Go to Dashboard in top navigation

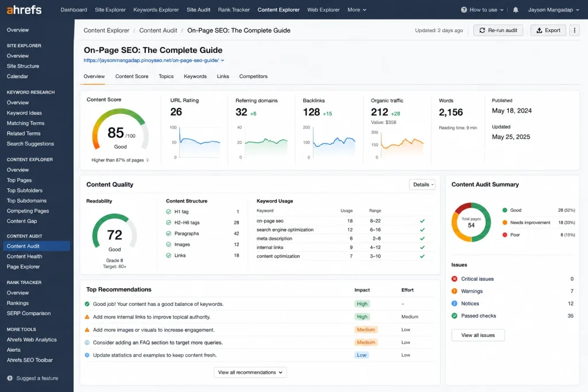[x=74, y=10]
